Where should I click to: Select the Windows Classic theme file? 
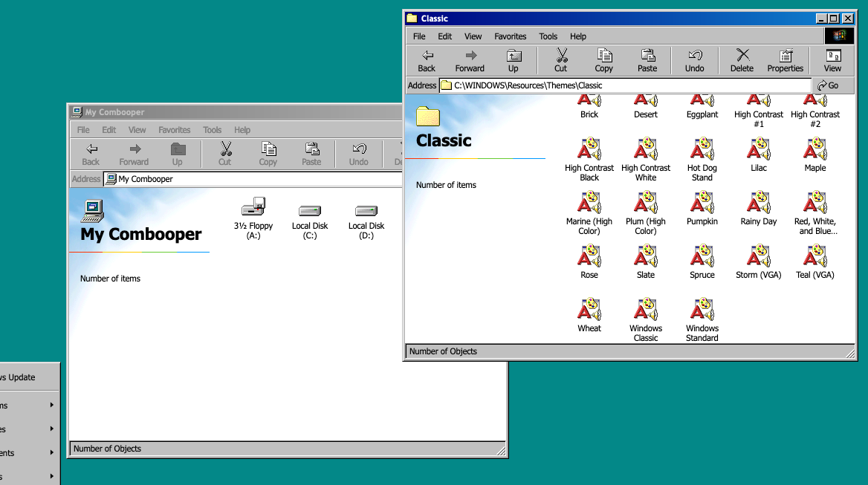pyautogui.click(x=645, y=310)
